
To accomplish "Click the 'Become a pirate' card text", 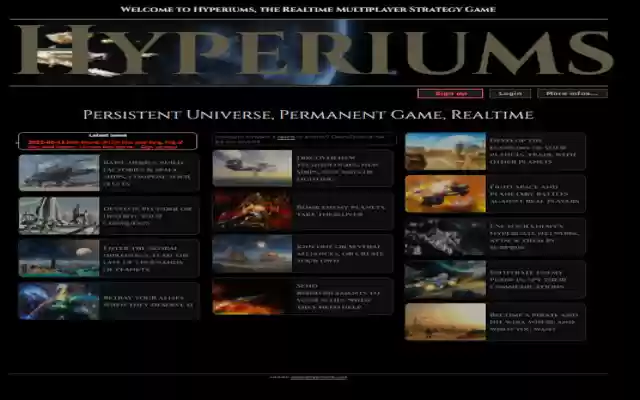I will click(534, 322).
